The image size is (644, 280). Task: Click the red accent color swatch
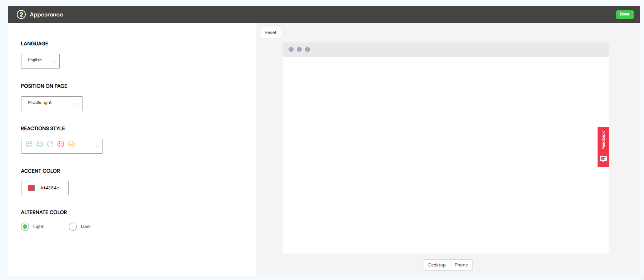[x=31, y=188]
